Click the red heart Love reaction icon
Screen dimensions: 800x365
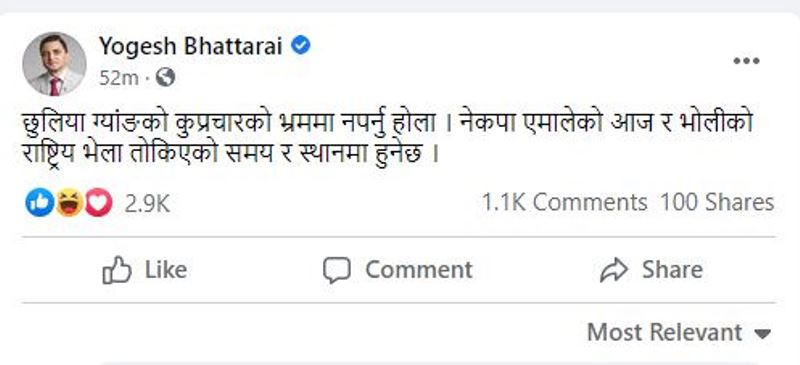click(98, 203)
